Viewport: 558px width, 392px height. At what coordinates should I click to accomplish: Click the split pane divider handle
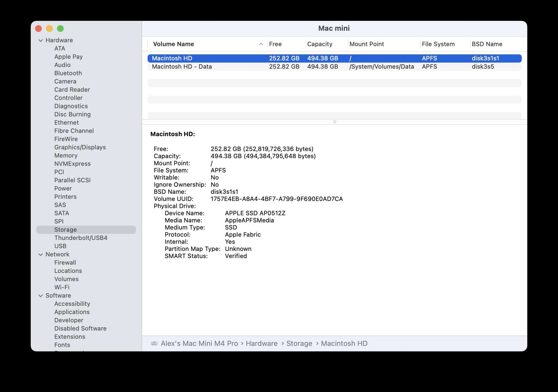[x=335, y=122]
